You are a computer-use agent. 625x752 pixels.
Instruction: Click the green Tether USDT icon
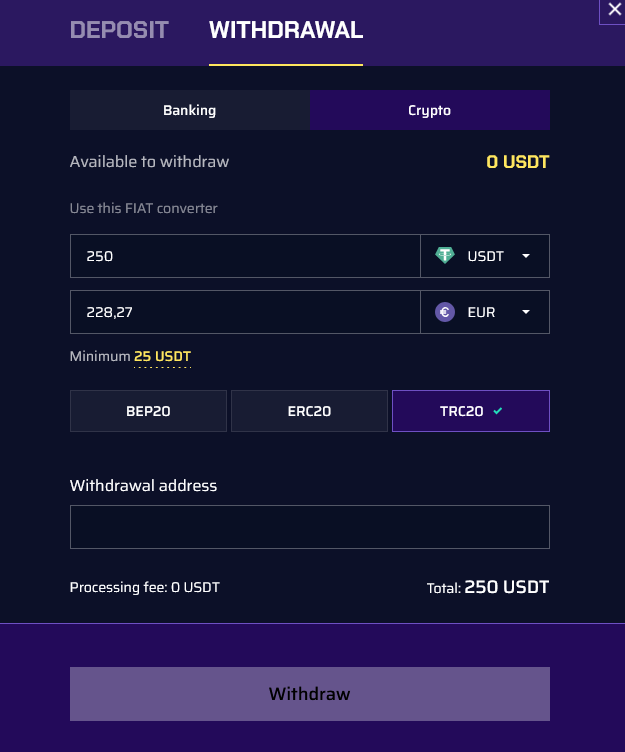click(445, 255)
